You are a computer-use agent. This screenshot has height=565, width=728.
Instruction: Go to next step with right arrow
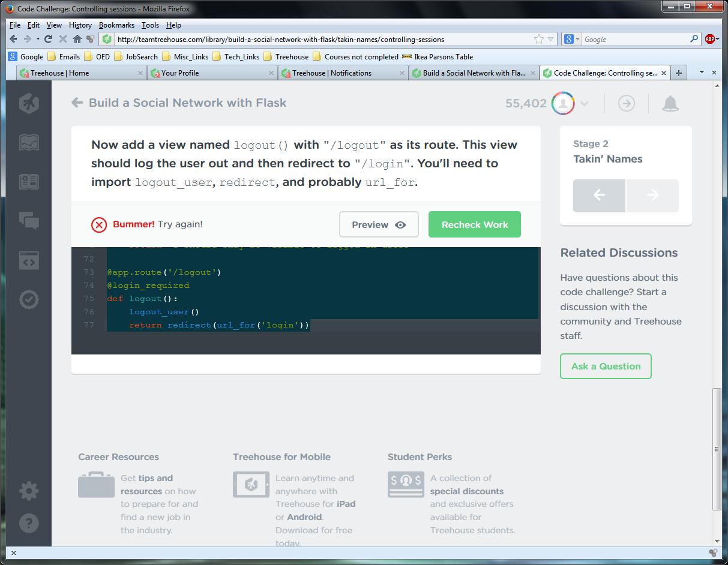pyautogui.click(x=652, y=195)
